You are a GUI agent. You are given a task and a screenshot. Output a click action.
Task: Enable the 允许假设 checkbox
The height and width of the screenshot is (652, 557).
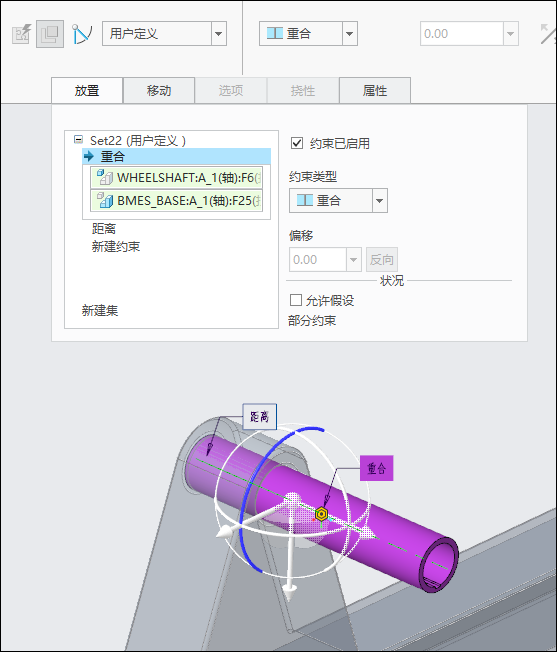pyautogui.click(x=296, y=300)
